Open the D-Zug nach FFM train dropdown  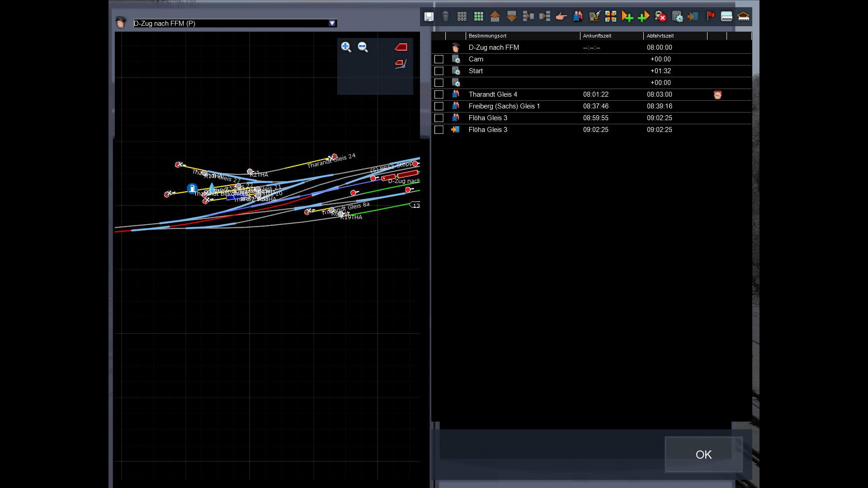pos(332,23)
